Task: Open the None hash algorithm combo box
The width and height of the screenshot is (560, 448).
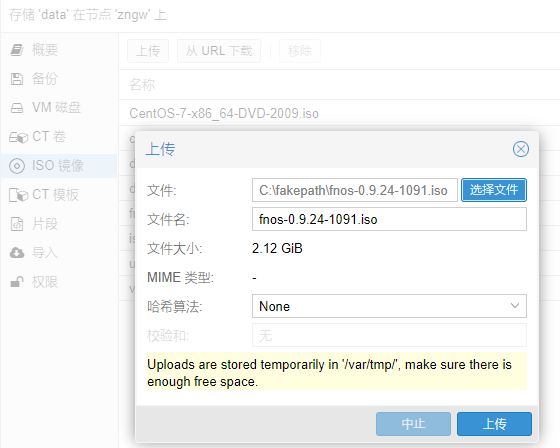Action: coord(389,306)
